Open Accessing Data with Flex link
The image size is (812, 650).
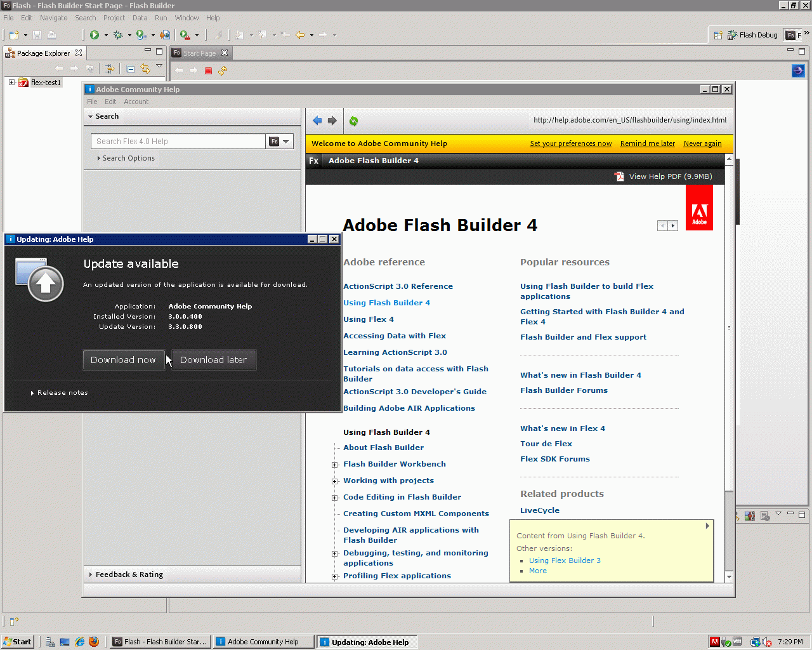point(395,336)
